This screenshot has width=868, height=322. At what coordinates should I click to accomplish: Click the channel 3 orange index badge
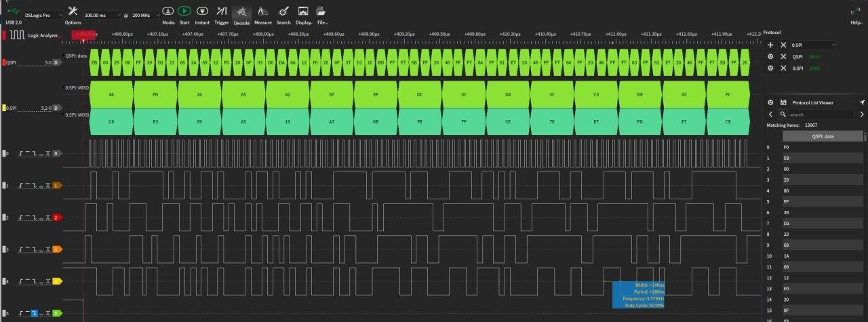pos(56,249)
